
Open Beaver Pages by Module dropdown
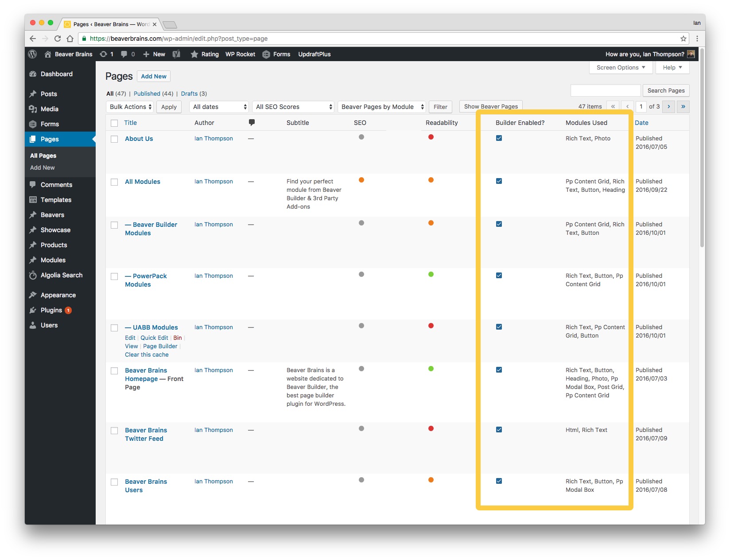(x=382, y=107)
